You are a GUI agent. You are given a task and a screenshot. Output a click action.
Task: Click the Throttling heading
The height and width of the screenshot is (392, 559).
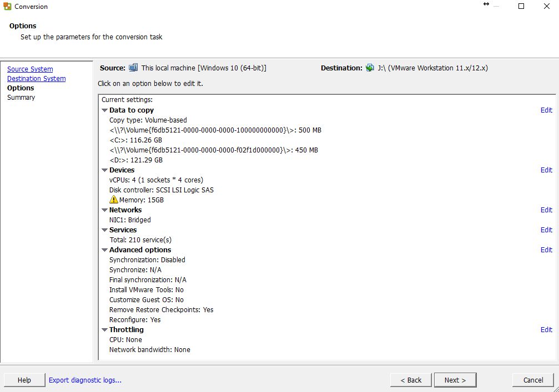[126, 329]
